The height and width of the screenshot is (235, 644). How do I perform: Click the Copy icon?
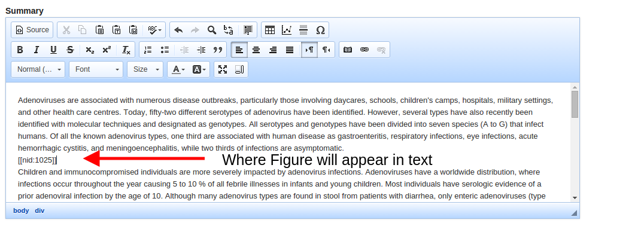[x=83, y=30]
